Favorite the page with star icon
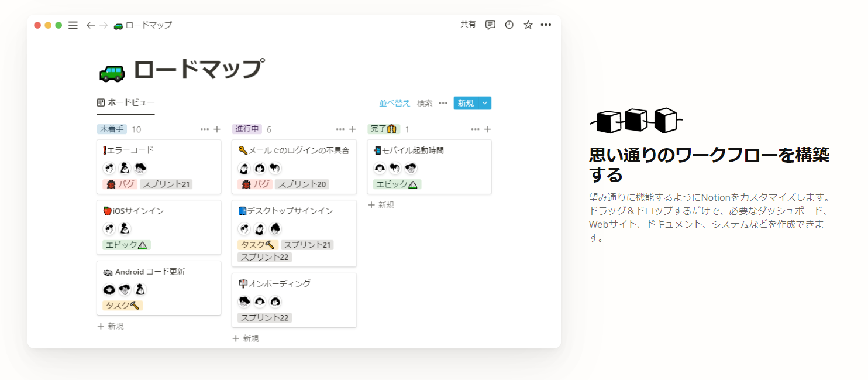This screenshot has width=868, height=380. click(x=528, y=25)
